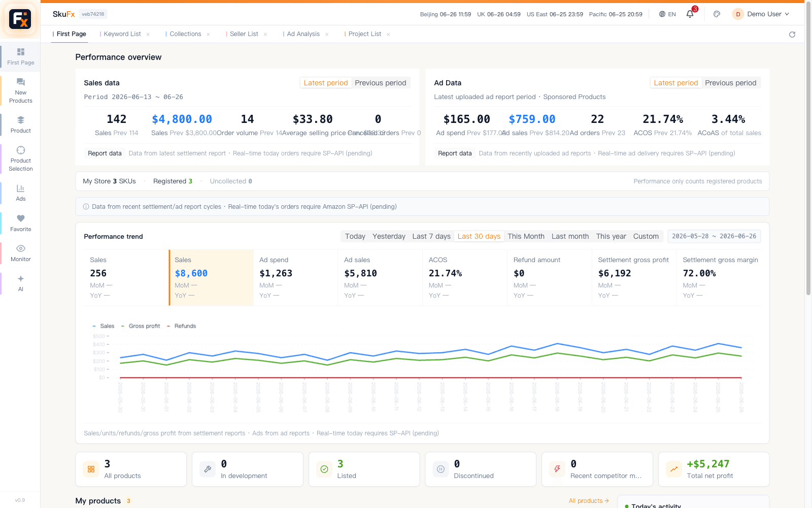This screenshot has width=812, height=508.
Task: Close the Project List tab
Action: pyautogui.click(x=388, y=35)
